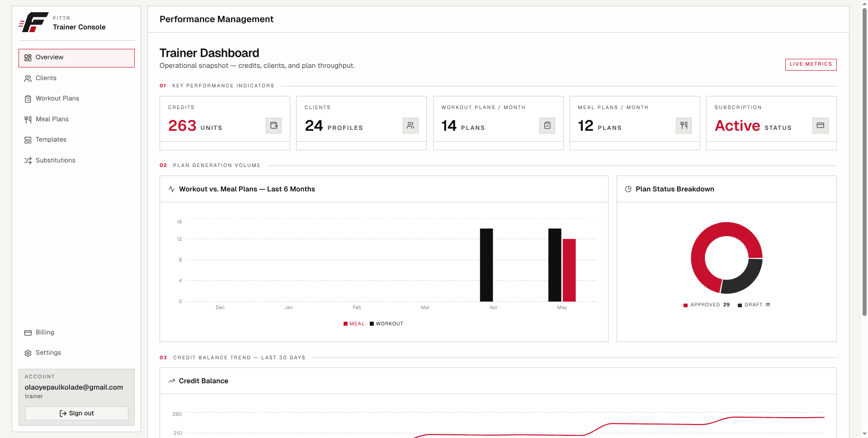Click the Overview grid icon
The image size is (868, 438).
click(x=28, y=58)
